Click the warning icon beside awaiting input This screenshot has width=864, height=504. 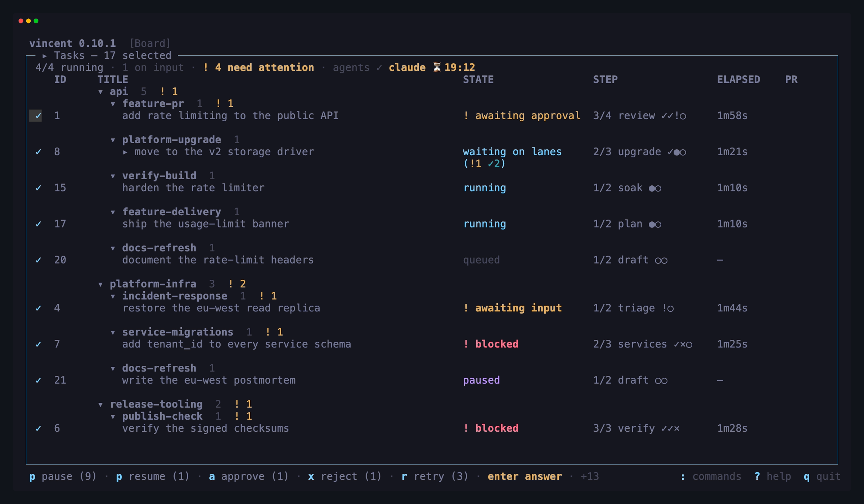tap(466, 308)
